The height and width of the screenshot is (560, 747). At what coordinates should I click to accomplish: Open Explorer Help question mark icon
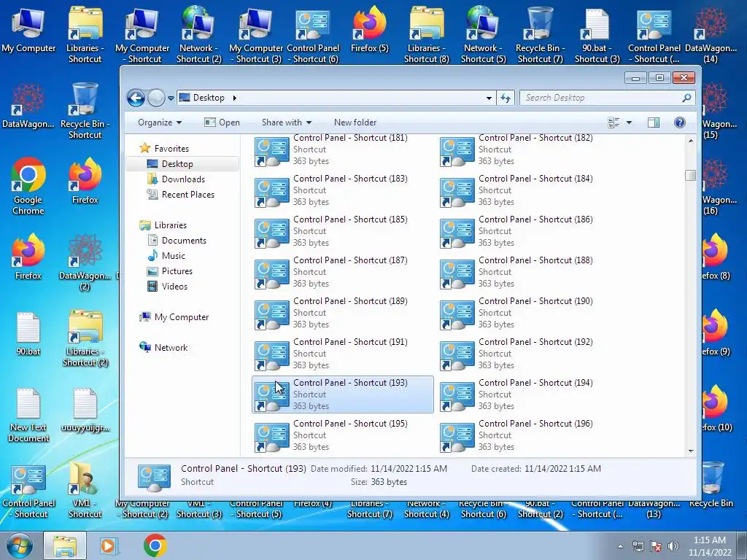(680, 122)
